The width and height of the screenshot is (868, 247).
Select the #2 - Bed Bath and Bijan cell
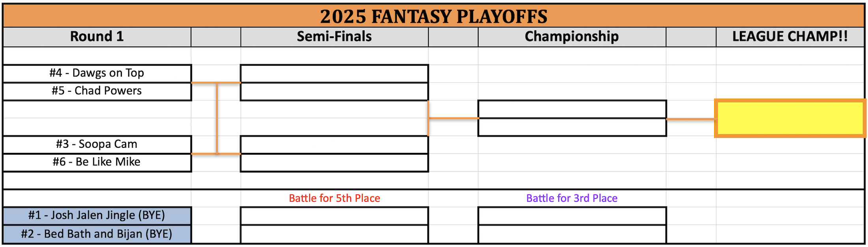click(97, 234)
